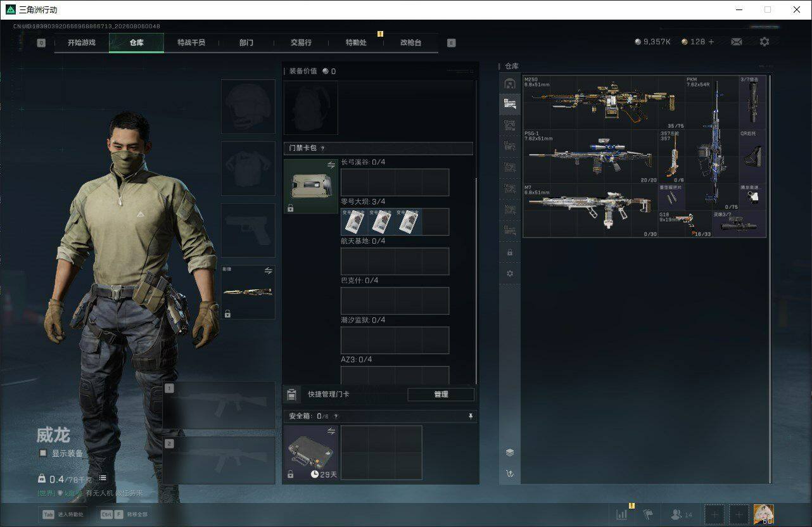Click the second empty squad plus slot
The width and height of the screenshot is (812, 527).
click(x=739, y=514)
